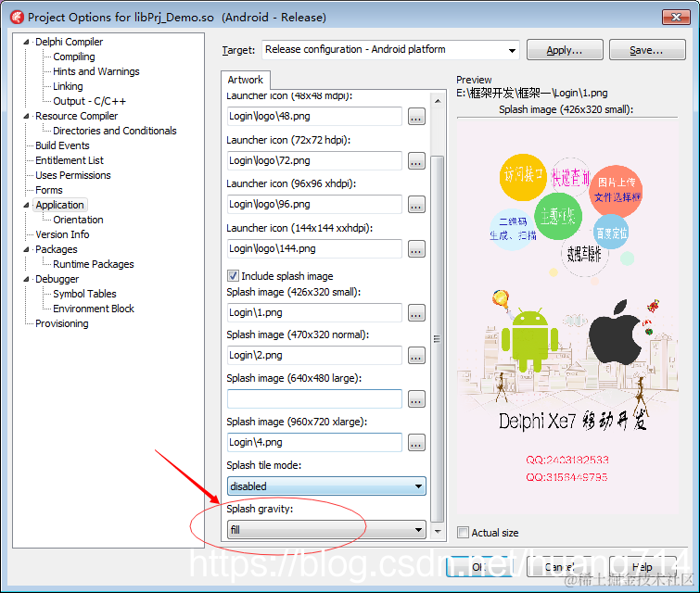Open the Target configuration dropdown
This screenshot has height=593, width=700.
[512, 50]
